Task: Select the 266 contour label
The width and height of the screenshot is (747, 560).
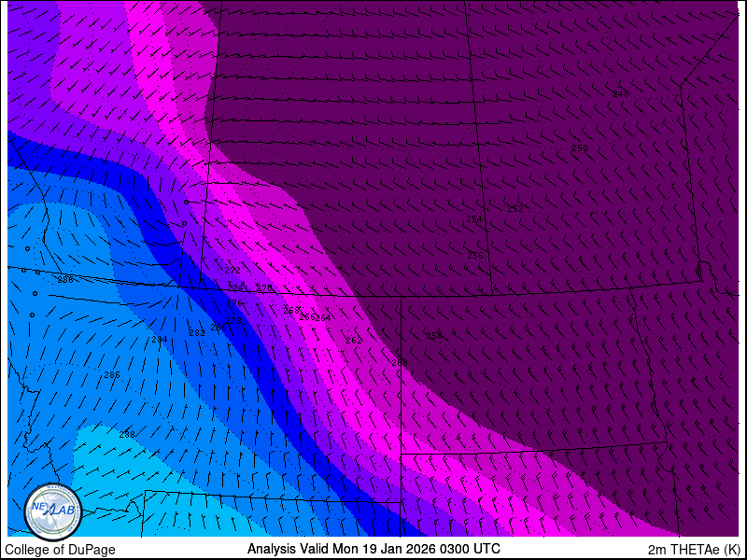Action: pos(307,317)
